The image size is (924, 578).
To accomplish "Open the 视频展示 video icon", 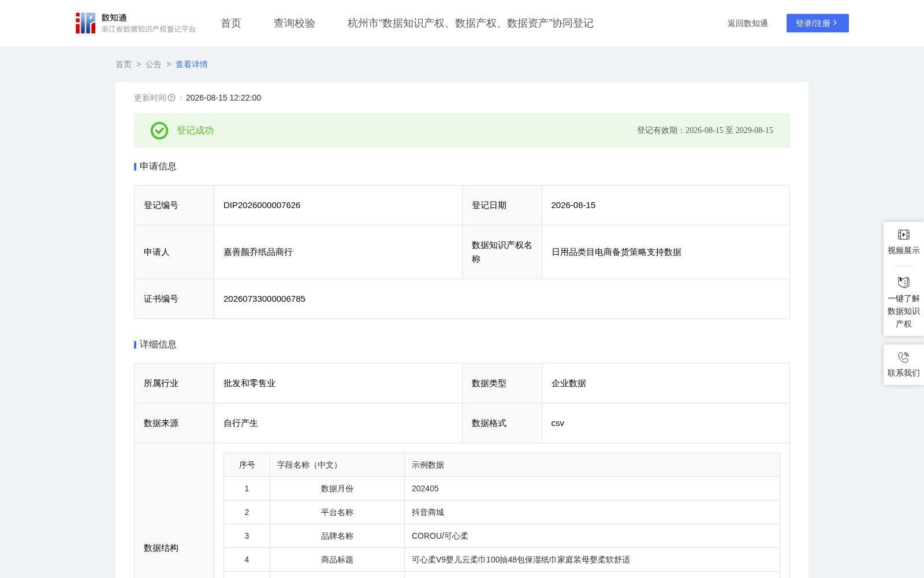I will [904, 235].
